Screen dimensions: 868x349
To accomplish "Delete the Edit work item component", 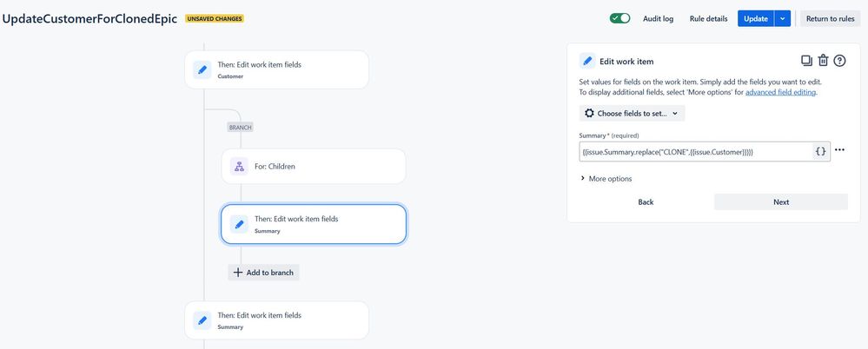I will point(823,61).
